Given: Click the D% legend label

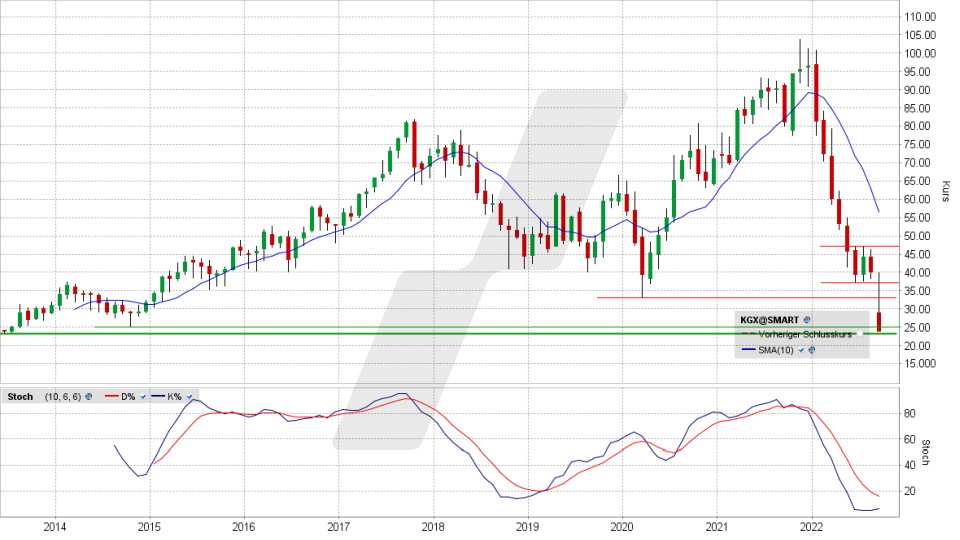Looking at the screenshot, I should coord(128,397).
